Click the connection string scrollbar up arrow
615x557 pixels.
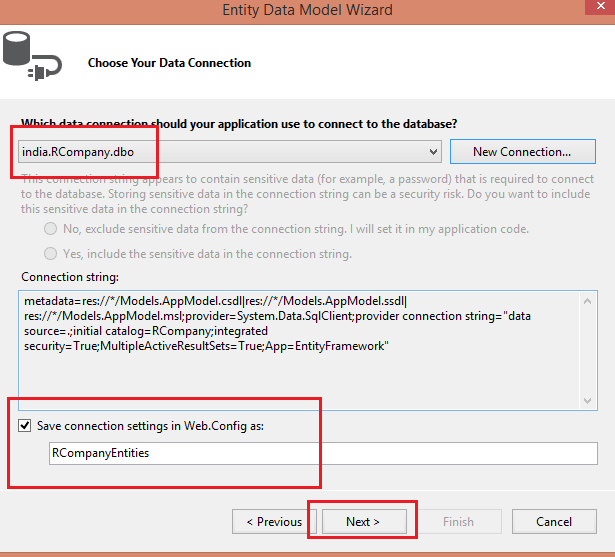[589, 299]
